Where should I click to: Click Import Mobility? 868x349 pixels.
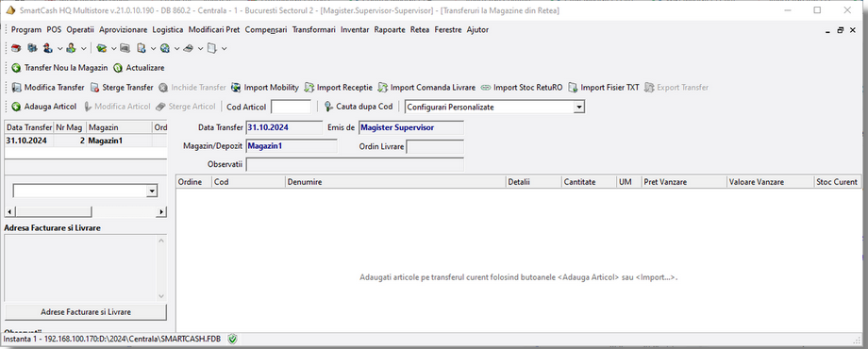tap(264, 88)
